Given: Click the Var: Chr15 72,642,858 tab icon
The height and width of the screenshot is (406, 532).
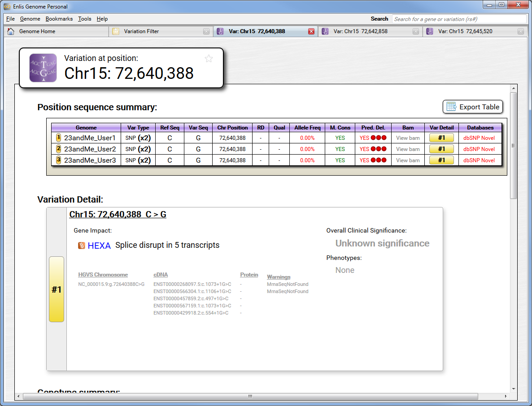Looking at the screenshot, I should click(x=325, y=31).
